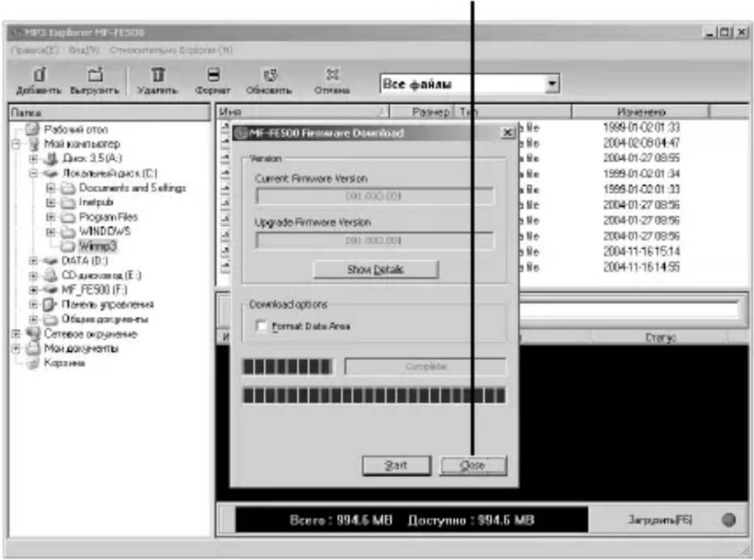Click the long firmware download progress bar
This screenshot has width=754, height=560.
tap(373, 396)
